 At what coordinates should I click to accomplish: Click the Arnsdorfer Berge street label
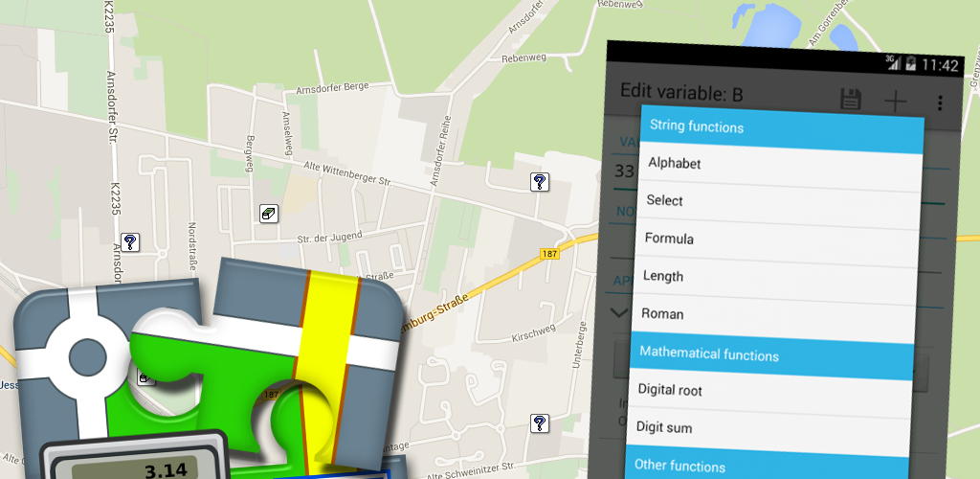pyautogui.click(x=333, y=87)
